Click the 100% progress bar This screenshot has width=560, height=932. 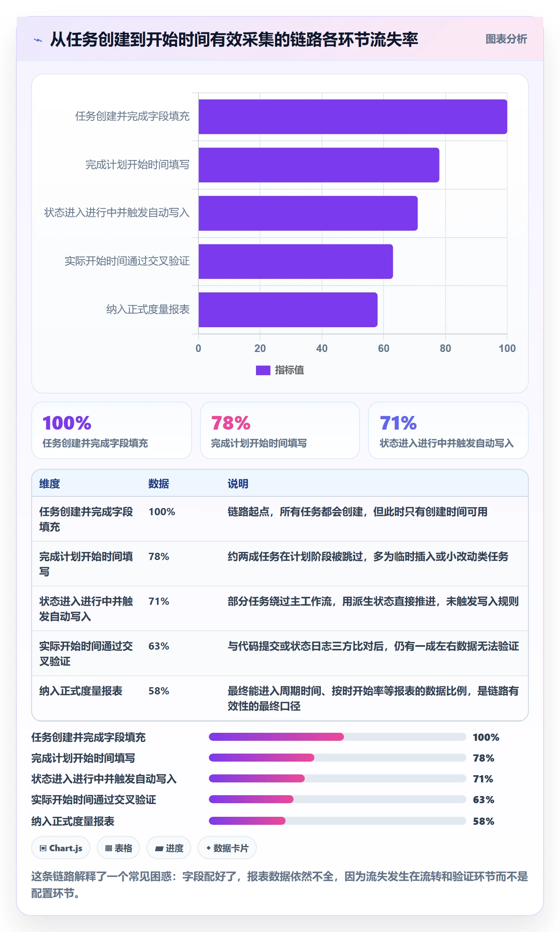(x=337, y=737)
